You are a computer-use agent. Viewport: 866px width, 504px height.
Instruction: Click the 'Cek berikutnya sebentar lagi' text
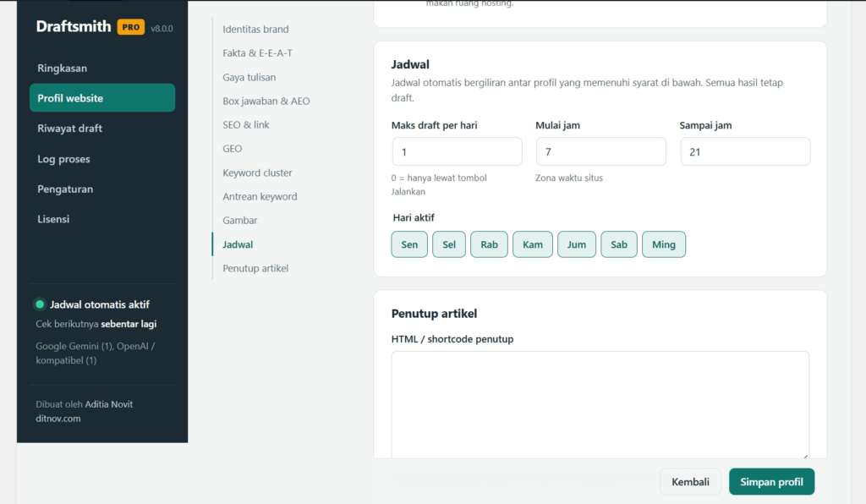click(x=96, y=324)
